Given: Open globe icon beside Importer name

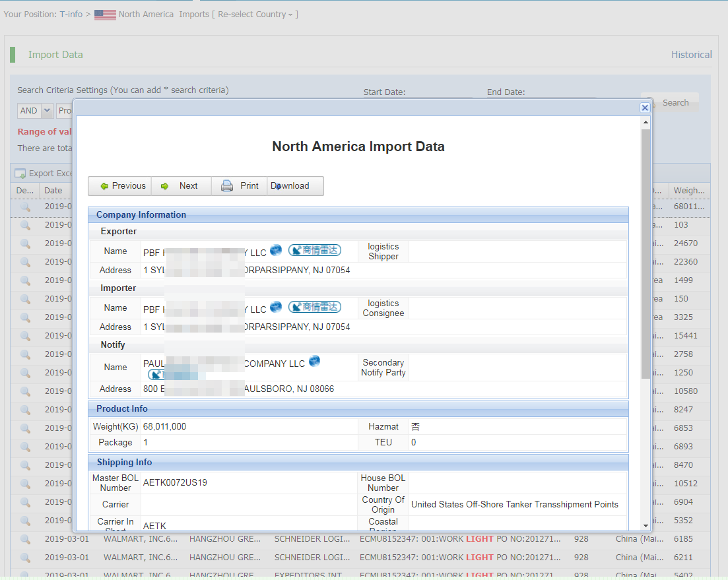Looking at the screenshot, I should coord(276,307).
